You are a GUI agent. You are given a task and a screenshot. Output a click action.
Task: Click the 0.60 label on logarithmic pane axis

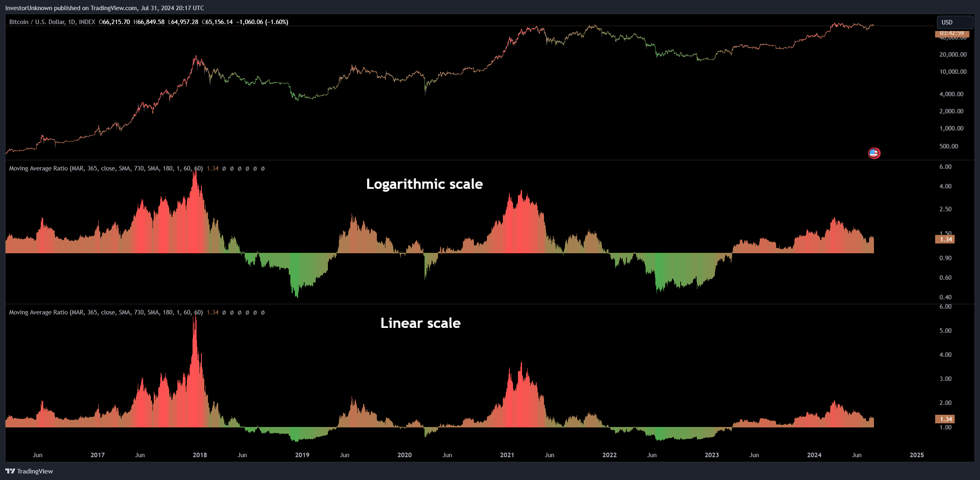(945, 278)
